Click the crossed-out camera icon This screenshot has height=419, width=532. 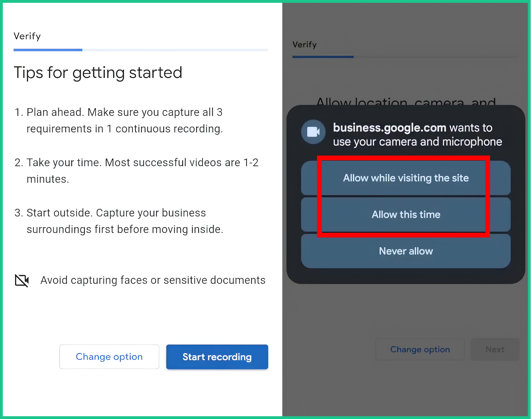[22, 280]
